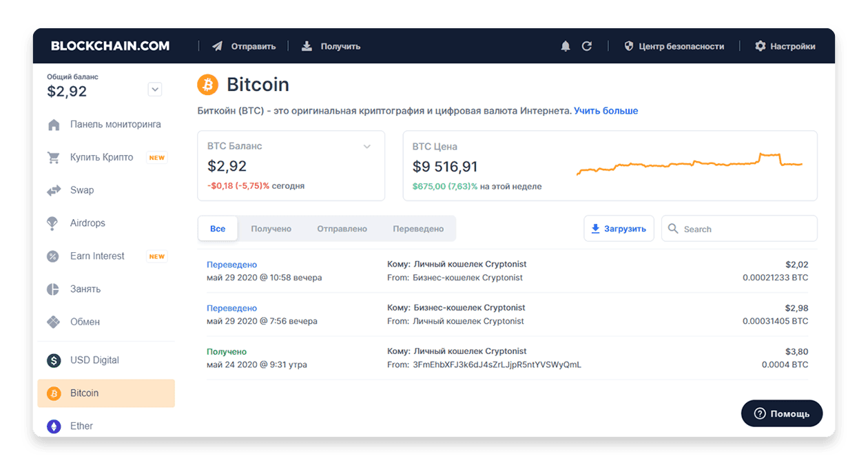Click the Обмен diamond icon
The width and height of the screenshot is (868, 465).
(x=53, y=322)
